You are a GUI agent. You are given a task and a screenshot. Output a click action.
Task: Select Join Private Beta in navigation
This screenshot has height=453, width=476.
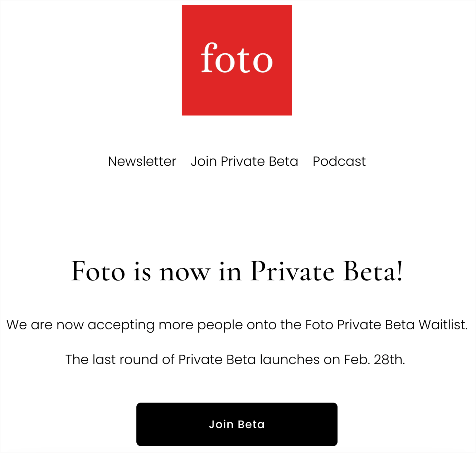(x=244, y=161)
